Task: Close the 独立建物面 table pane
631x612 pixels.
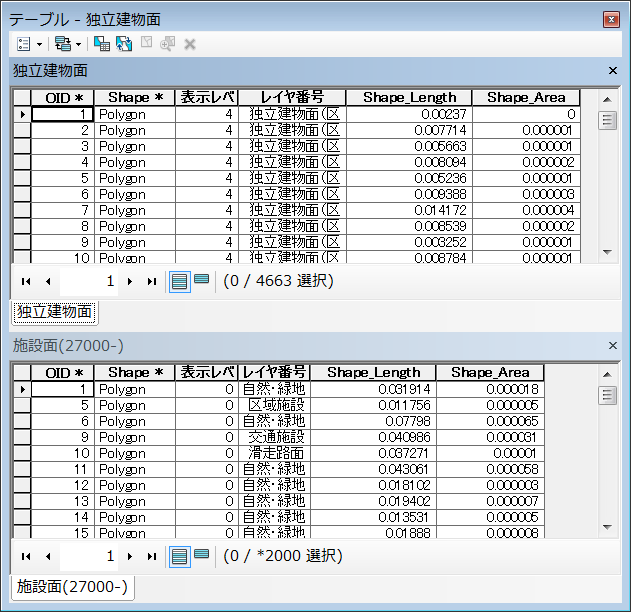Action: click(612, 71)
